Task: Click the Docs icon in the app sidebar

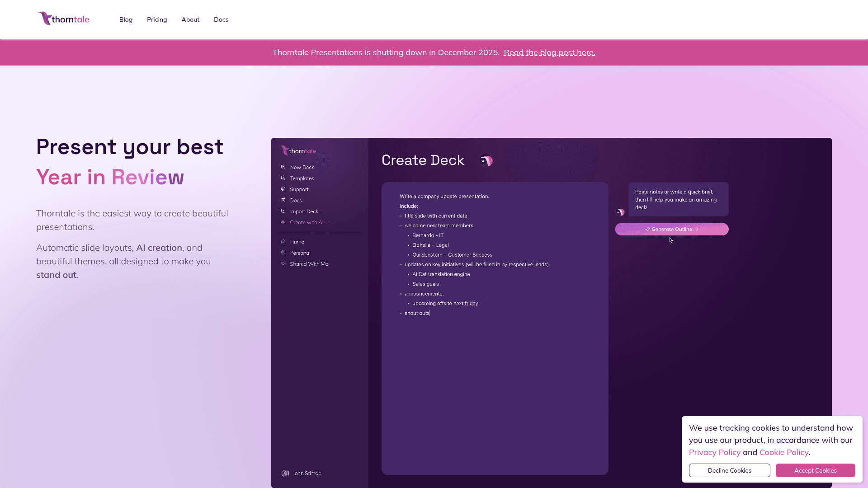Action: pos(283,200)
